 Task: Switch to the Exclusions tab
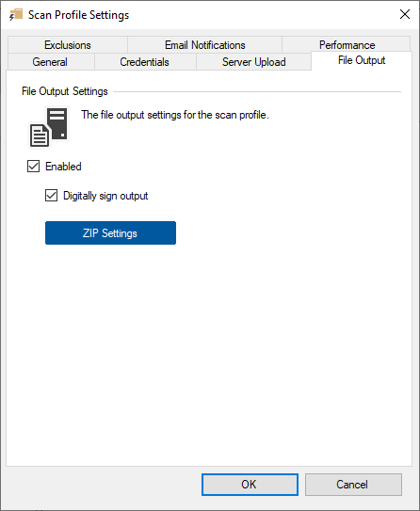click(x=68, y=44)
